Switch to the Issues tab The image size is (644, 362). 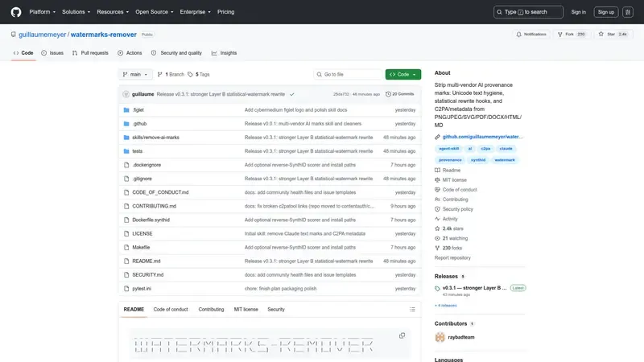pyautogui.click(x=52, y=53)
